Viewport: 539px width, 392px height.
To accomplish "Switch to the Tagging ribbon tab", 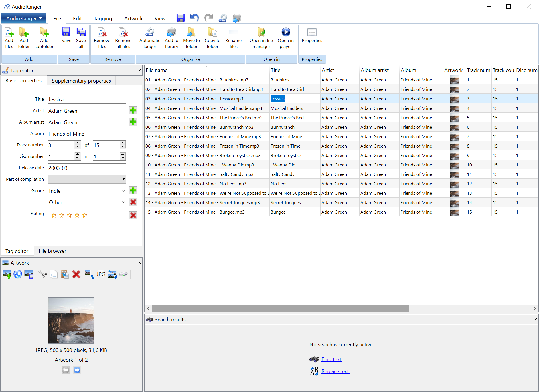I will tap(103, 19).
